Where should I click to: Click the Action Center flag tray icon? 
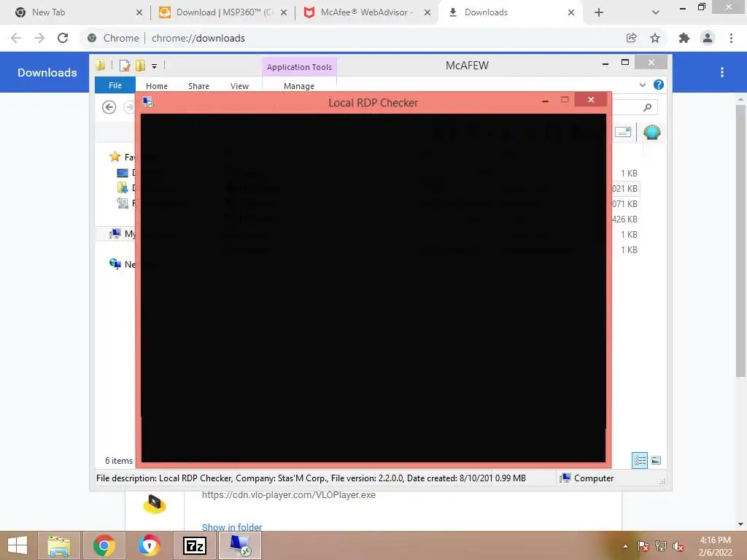pos(643,546)
